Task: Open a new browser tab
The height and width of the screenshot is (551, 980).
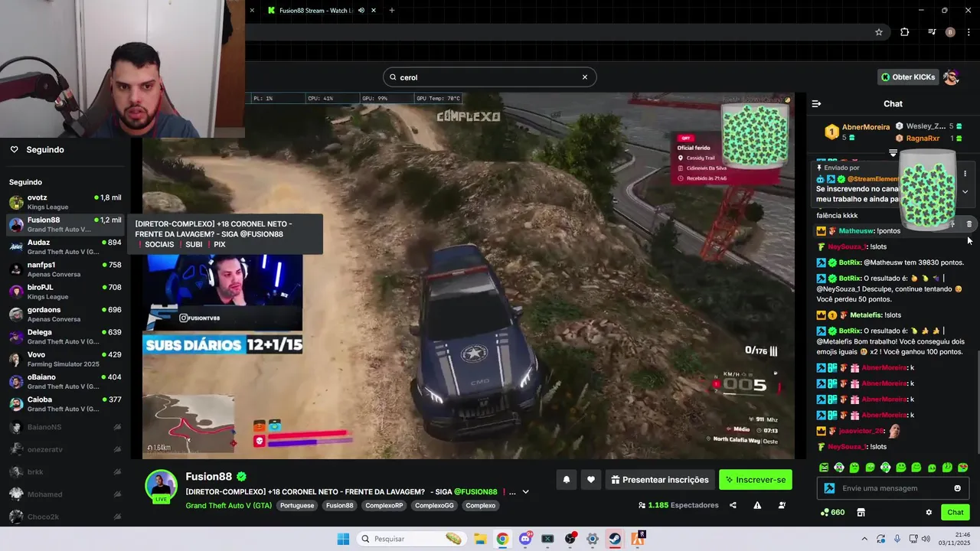Action: coord(392,10)
